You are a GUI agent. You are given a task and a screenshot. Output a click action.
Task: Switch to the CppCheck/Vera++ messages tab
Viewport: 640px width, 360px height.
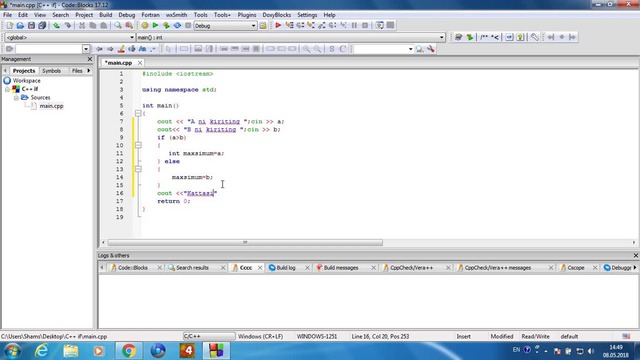click(497, 268)
